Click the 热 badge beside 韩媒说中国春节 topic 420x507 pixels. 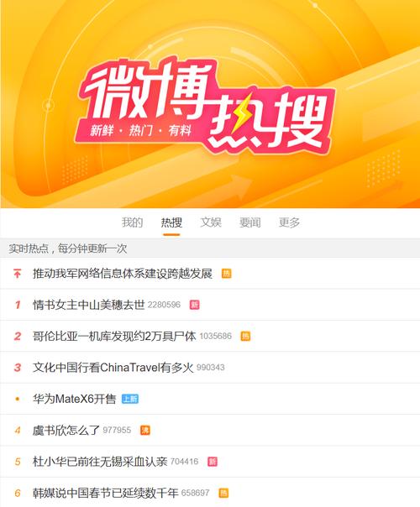click(223, 493)
